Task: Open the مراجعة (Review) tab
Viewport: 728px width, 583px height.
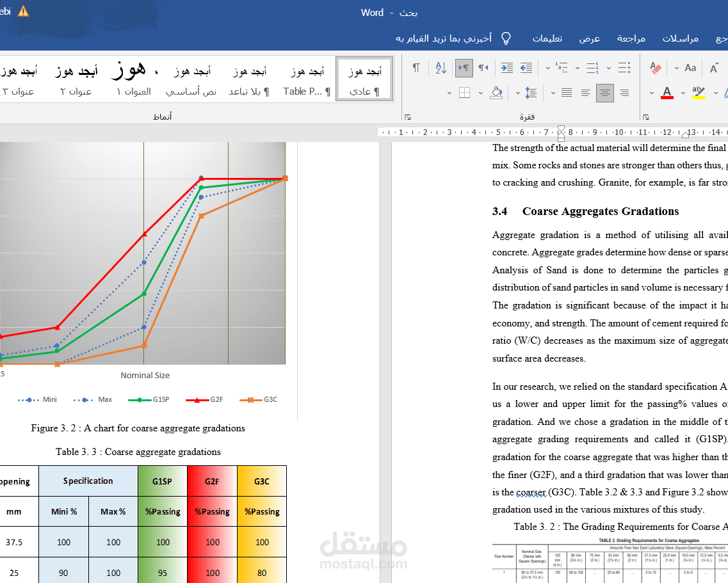Action: coord(631,38)
